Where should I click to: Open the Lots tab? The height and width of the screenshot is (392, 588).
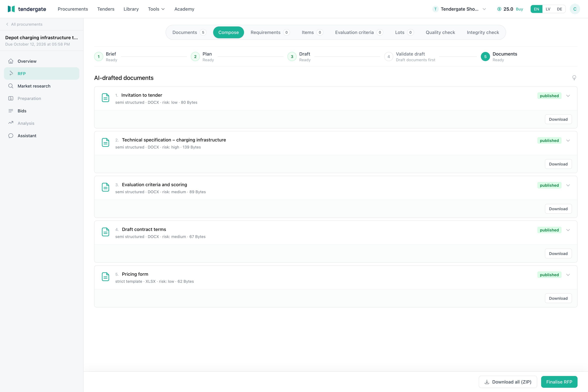click(x=404, y=32)
